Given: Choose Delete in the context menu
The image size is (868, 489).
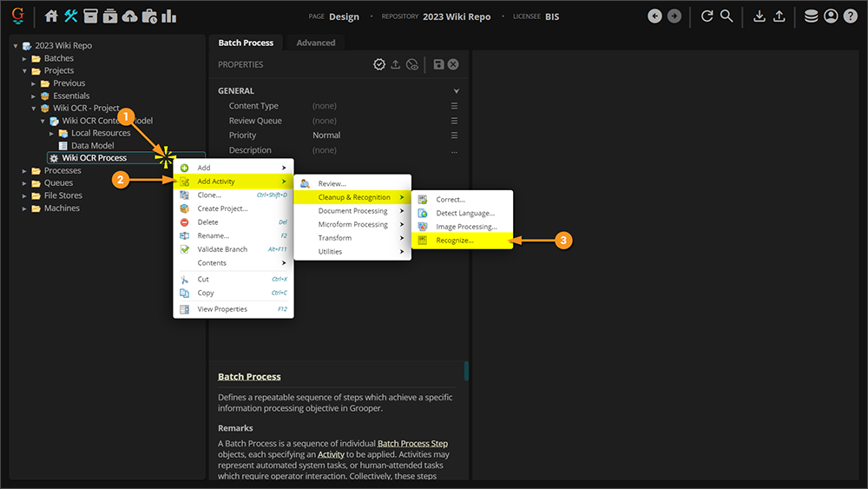Looking at the screenshot, I should coord(233,222).
